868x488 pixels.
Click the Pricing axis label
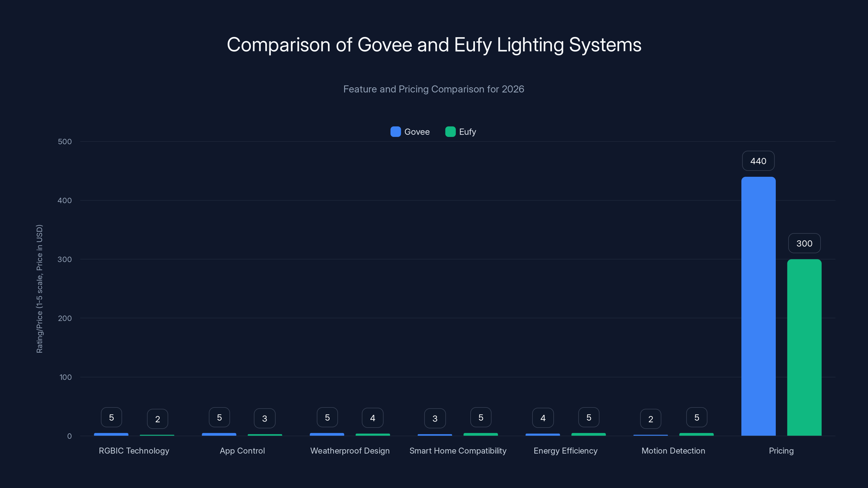coord(781,451)
